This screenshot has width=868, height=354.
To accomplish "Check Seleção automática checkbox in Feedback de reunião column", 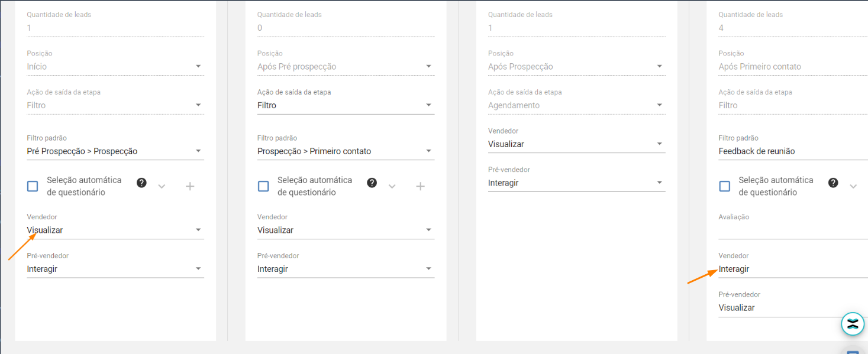I will tap(724, 186).
